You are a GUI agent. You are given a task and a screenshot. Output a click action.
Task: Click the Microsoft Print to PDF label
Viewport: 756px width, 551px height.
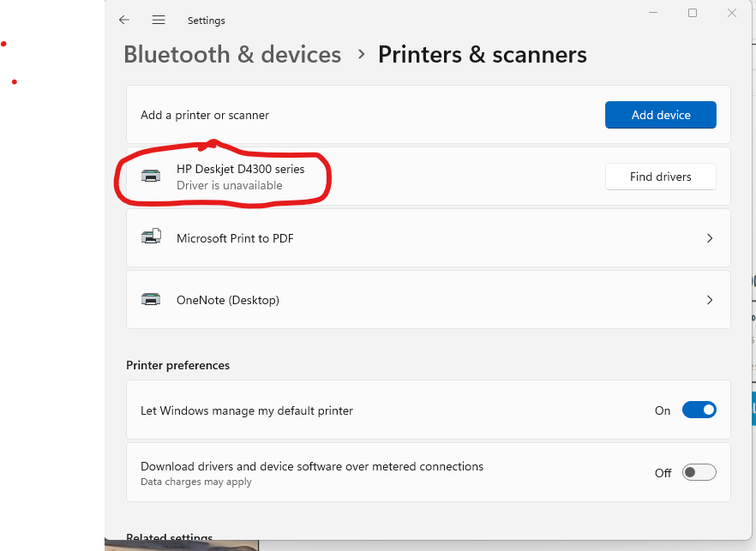click(235, 238)
